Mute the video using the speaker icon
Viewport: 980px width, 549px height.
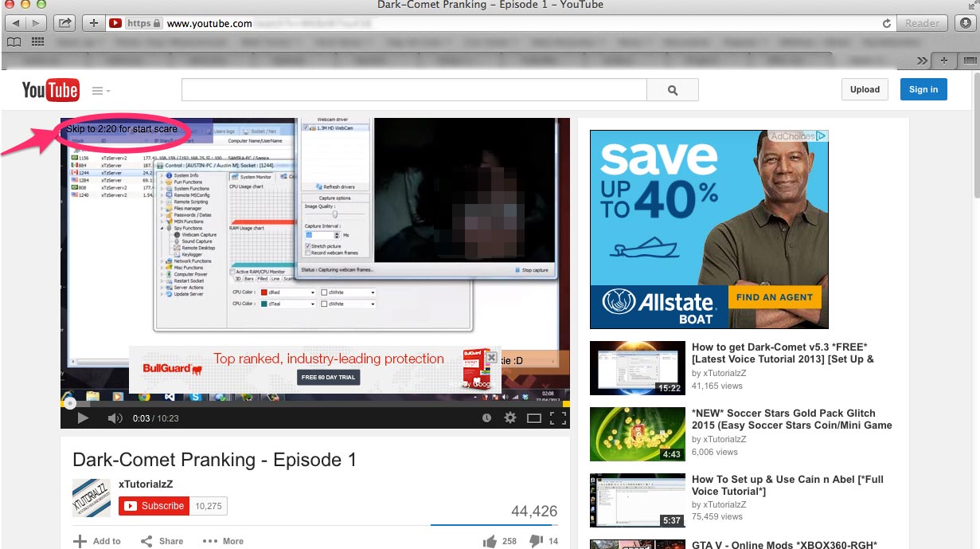point(115,418)
